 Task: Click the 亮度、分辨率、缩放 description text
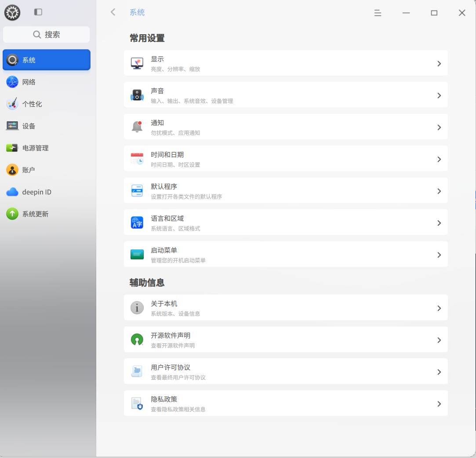tap(175, 69)
